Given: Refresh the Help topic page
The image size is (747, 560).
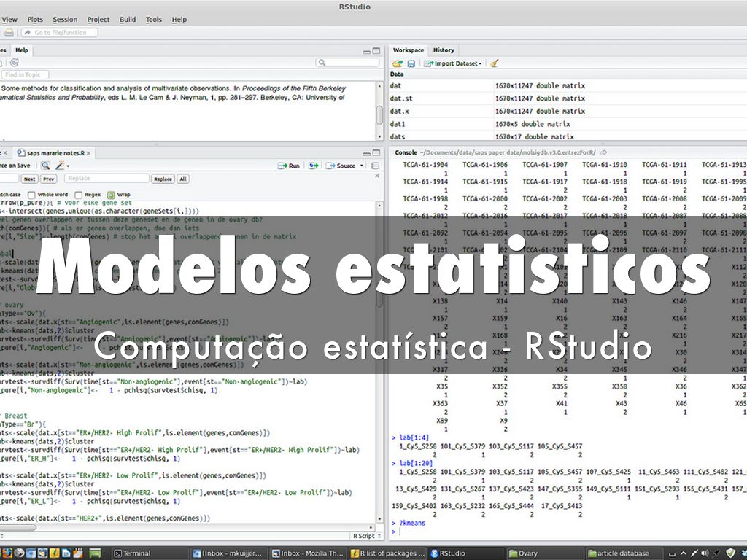Looking at the screenshot, I should (14, 63).
